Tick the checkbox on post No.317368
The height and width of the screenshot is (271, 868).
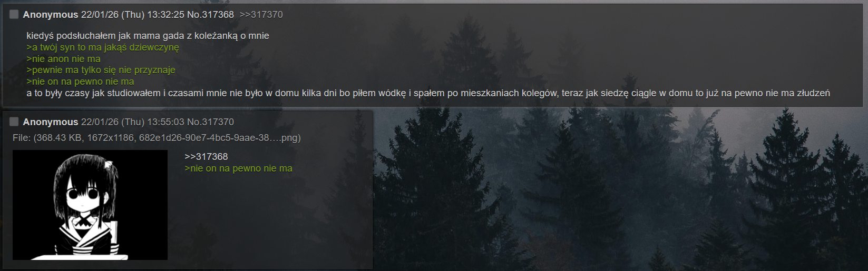click(14, 15)
